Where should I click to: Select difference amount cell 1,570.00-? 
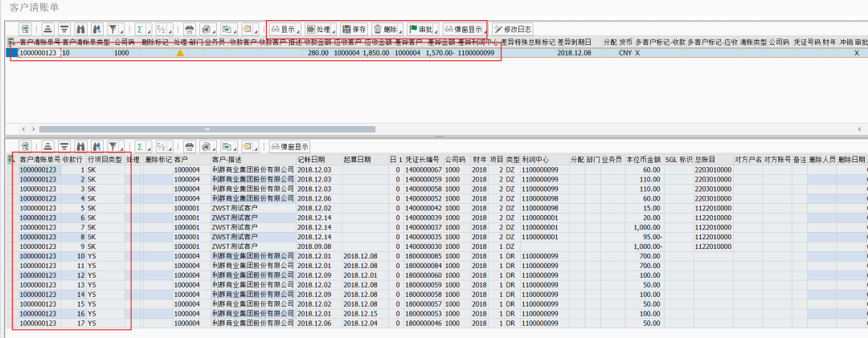[x=440, y=53]
